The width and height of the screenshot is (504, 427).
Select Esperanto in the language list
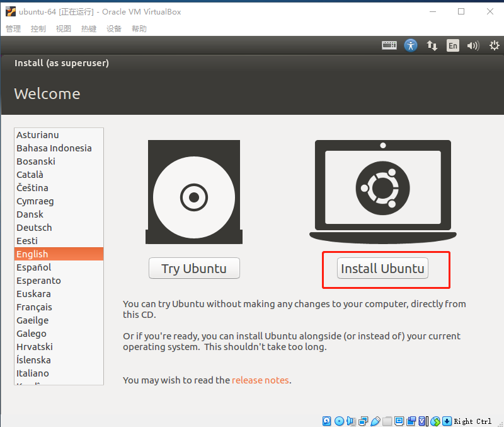(x=59, y=281)
